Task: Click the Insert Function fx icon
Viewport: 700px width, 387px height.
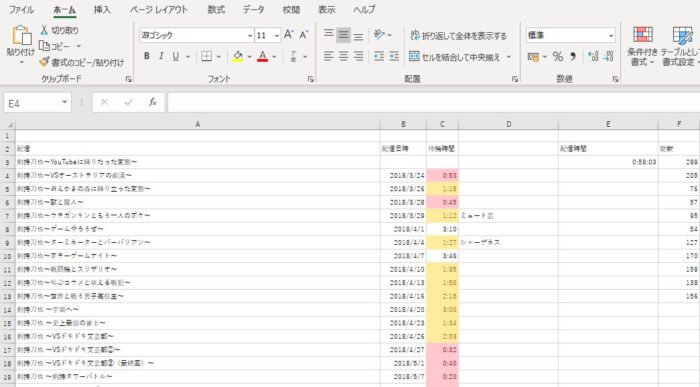Action: point(152,103)
